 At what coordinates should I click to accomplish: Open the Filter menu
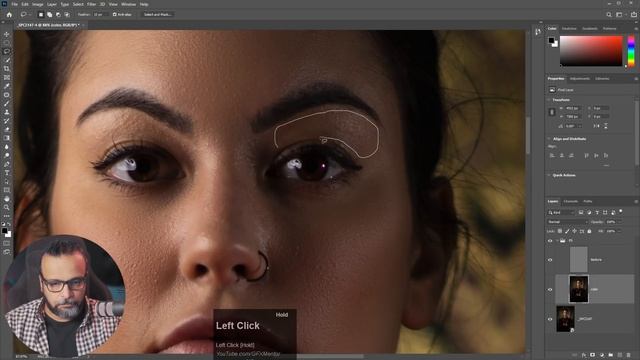(x=91, y=4)
